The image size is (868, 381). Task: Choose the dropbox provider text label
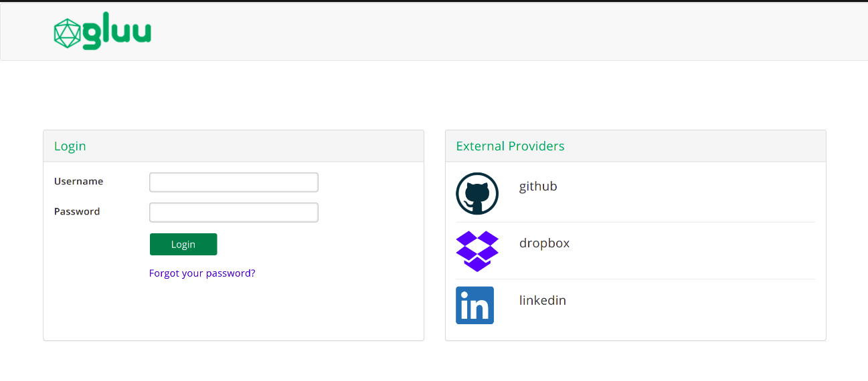544,243
